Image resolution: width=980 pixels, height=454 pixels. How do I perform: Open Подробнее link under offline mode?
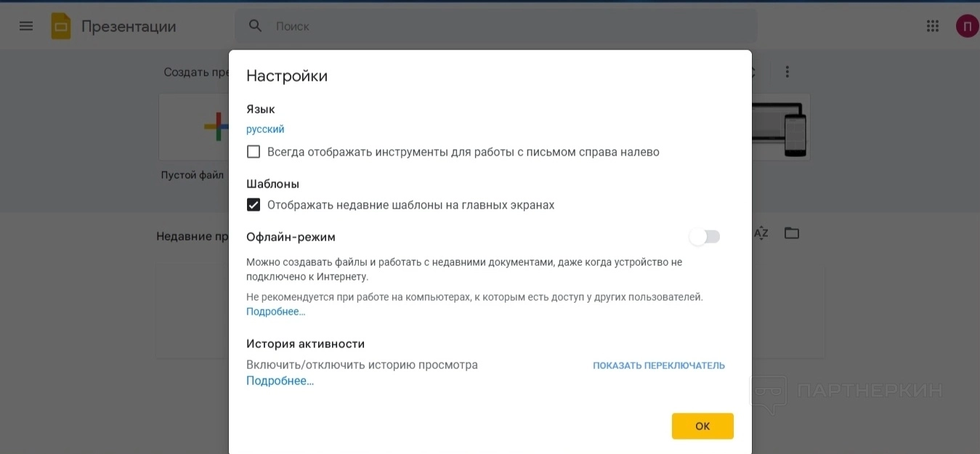point(275,312)
